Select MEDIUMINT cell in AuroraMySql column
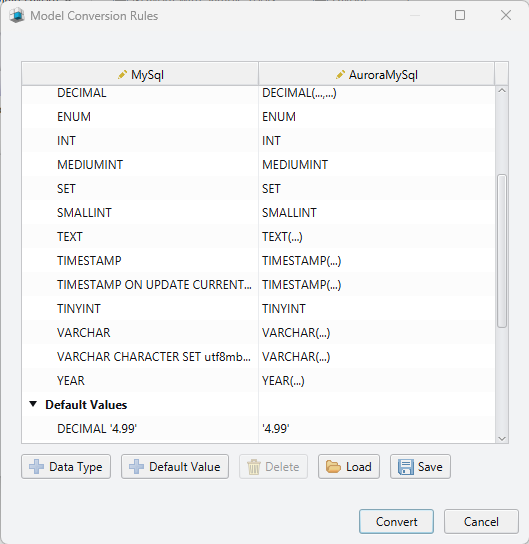Image resolution: width=529 pixels, height=544 pixels. tap(376, 164)
